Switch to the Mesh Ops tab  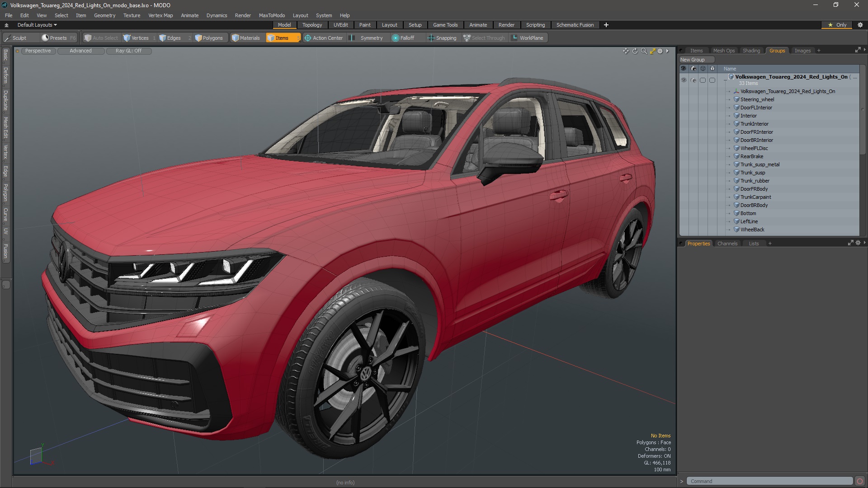click(724, 51)
